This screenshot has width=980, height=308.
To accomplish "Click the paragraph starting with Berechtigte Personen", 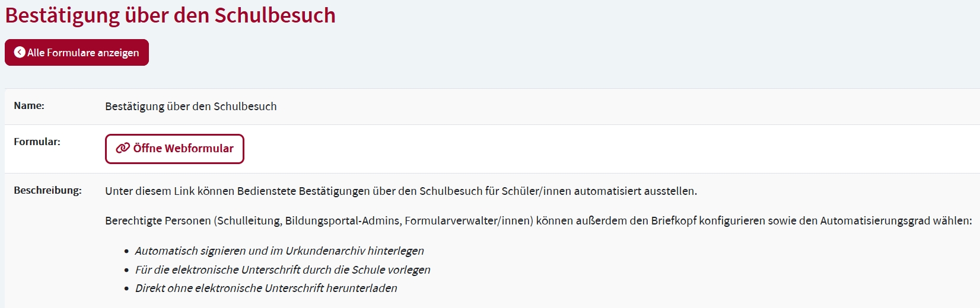I will pyautogui.click(x=538, y=221).
